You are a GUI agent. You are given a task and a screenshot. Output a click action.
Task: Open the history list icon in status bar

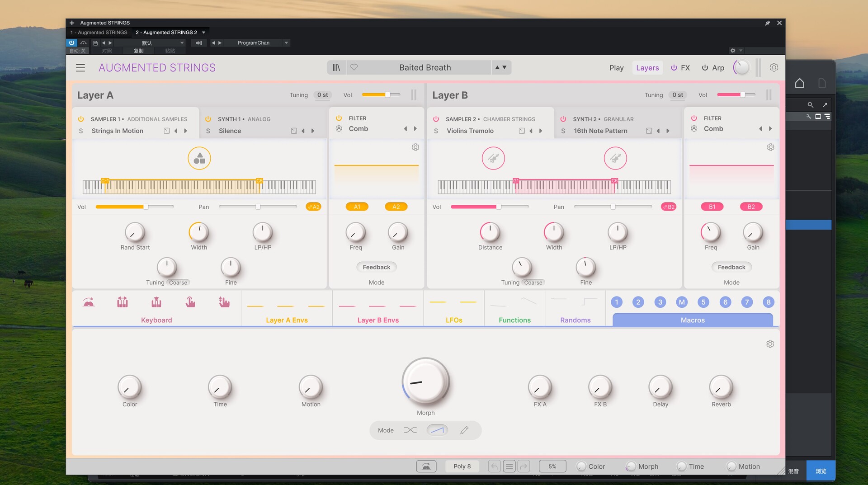pos(509,466)
